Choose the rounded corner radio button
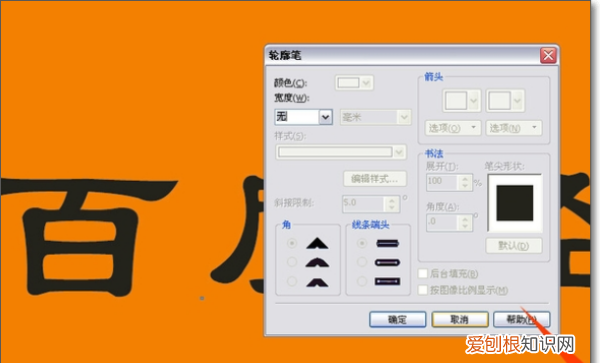Screen dimensions: 600x363 pyautogui.click(x=292, y=262)
